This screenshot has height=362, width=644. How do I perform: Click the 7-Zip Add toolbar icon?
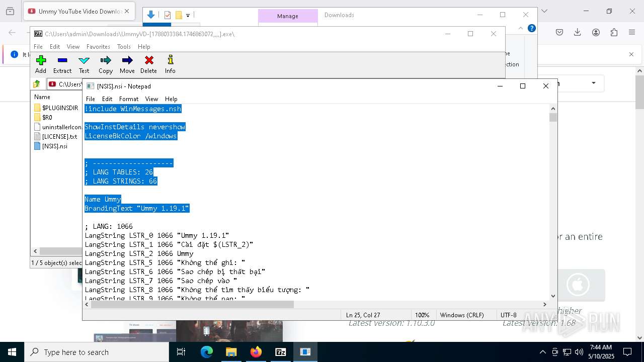point(41,64)
